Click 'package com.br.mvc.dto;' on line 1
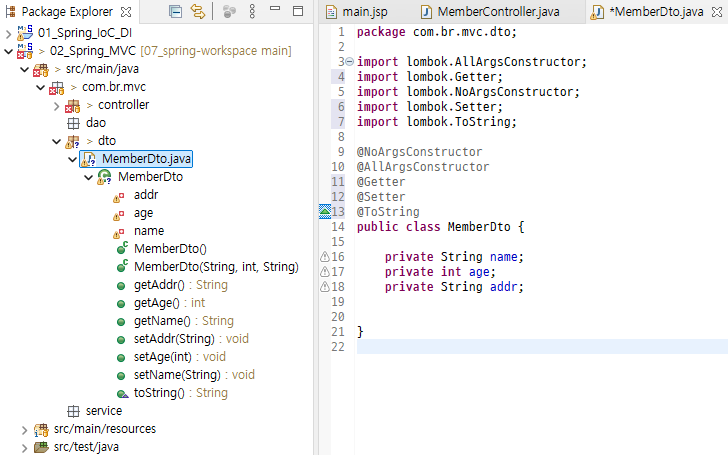Screen dimensions: 728x455 436,32
